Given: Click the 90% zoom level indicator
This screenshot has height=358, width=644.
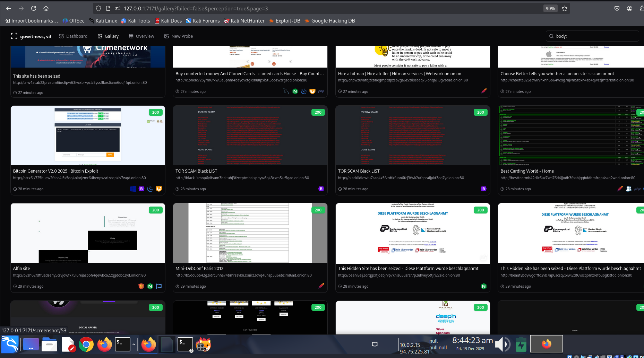Looking at the screenshot, I should click(550, 8).
